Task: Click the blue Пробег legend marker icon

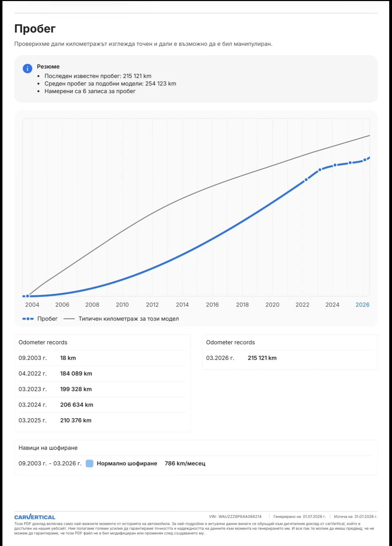Action: [x=28, y=319]
